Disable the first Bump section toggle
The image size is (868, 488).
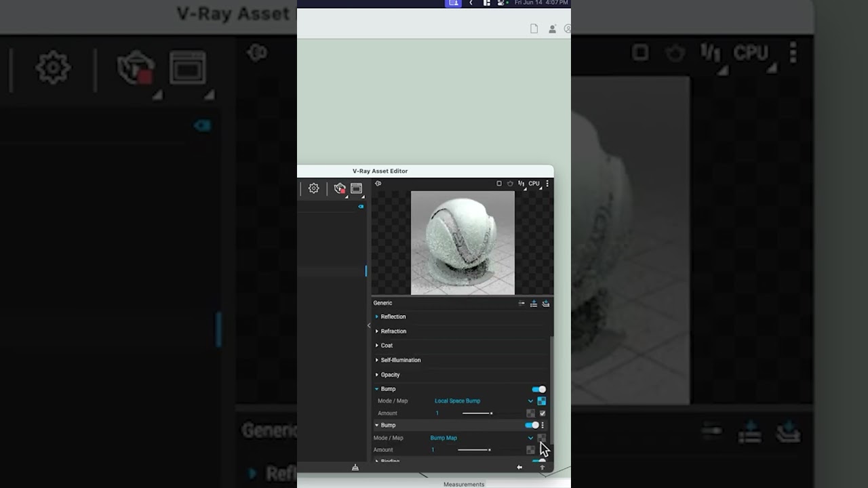(538, 389)
